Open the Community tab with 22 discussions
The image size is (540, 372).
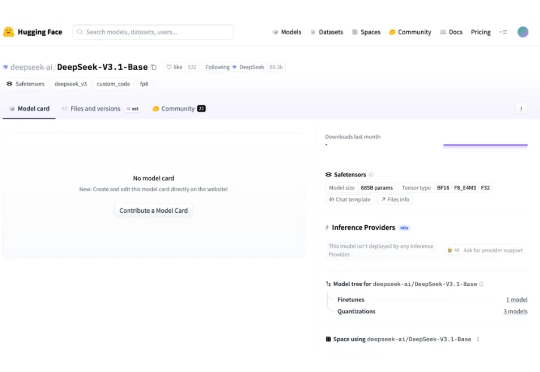(179, 109)
